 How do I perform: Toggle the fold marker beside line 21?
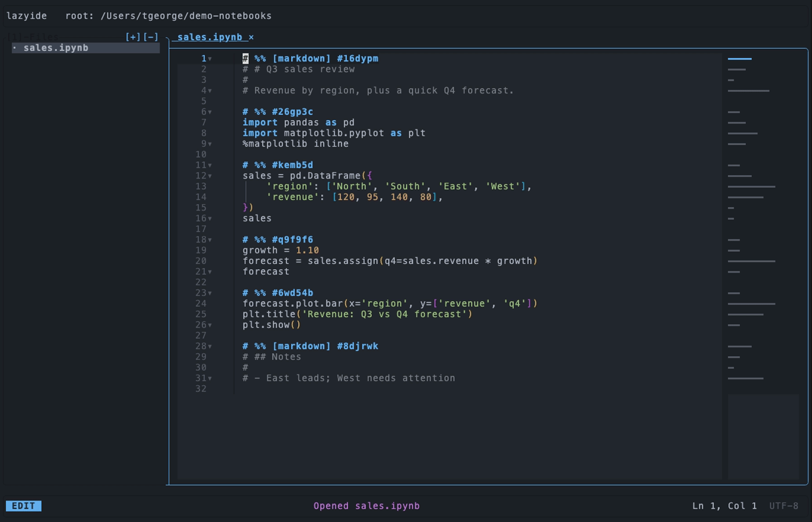click(x=210, y=271)
